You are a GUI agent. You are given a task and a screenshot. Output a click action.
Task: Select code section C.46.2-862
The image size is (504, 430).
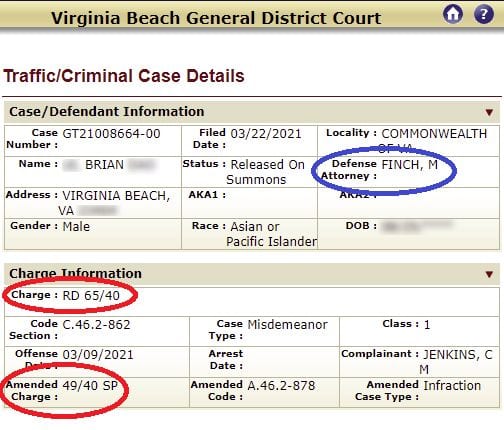(96, 324)
